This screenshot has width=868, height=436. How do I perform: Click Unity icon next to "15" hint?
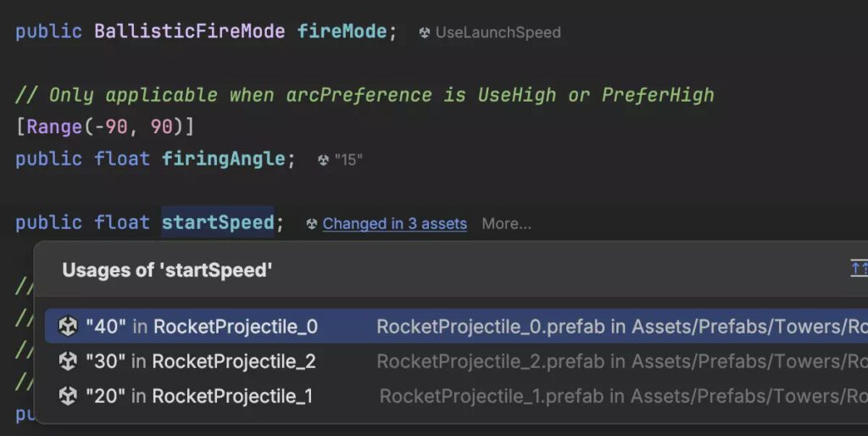point(323,160)
